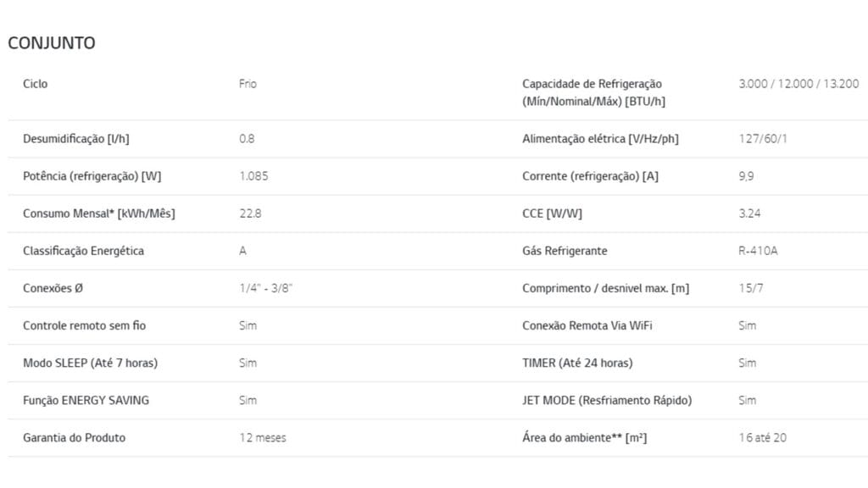
Task: Select the Alimentação elétrica value 127/60/1
Action: click(x=763, y=139)
